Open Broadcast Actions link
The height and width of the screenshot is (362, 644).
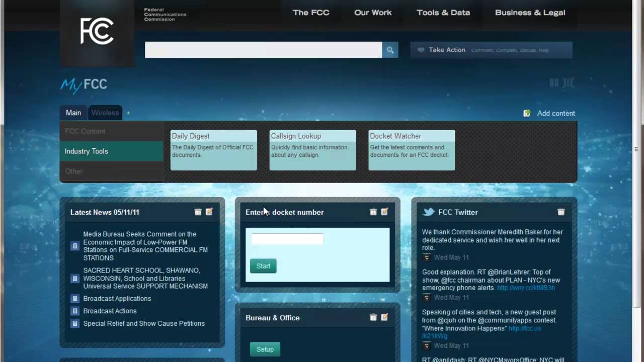click(x=110, y=311)
